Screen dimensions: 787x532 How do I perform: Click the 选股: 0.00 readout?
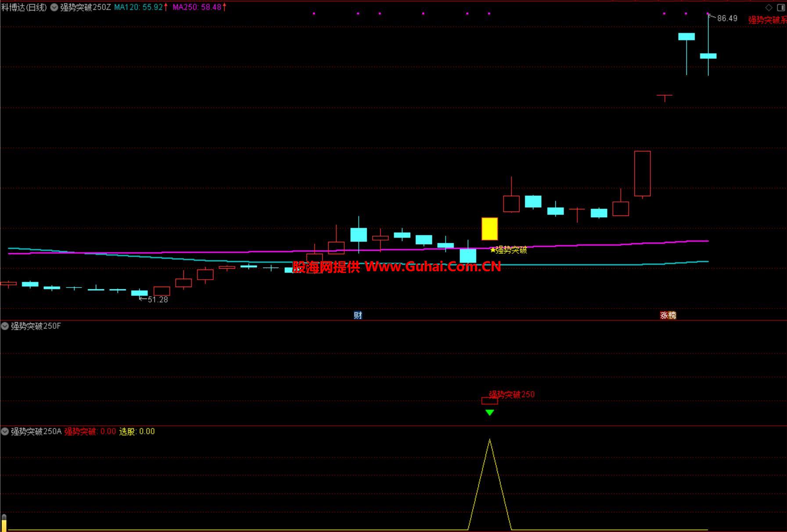tap(137, 431)
